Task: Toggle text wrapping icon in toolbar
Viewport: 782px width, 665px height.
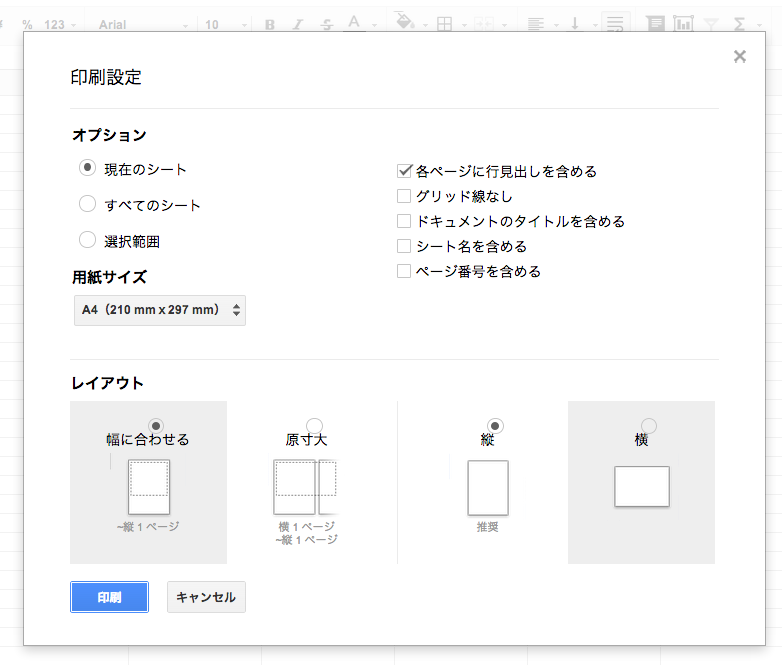Action: tap(615, 23)
